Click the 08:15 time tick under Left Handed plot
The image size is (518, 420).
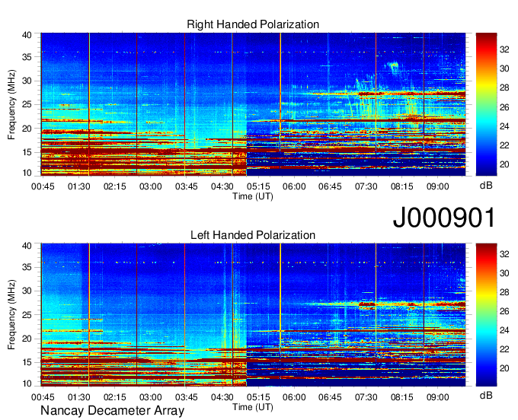click(x=401, y=397)
